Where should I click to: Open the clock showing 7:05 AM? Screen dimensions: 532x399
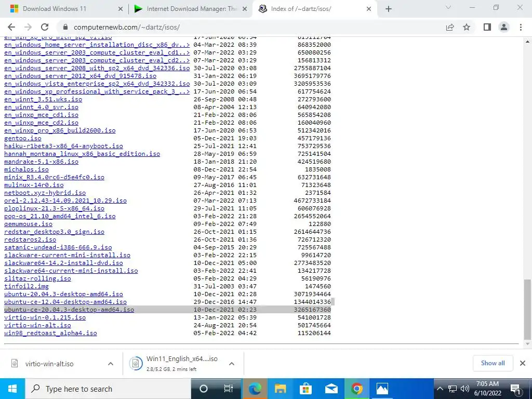click(x=487, y=389)
